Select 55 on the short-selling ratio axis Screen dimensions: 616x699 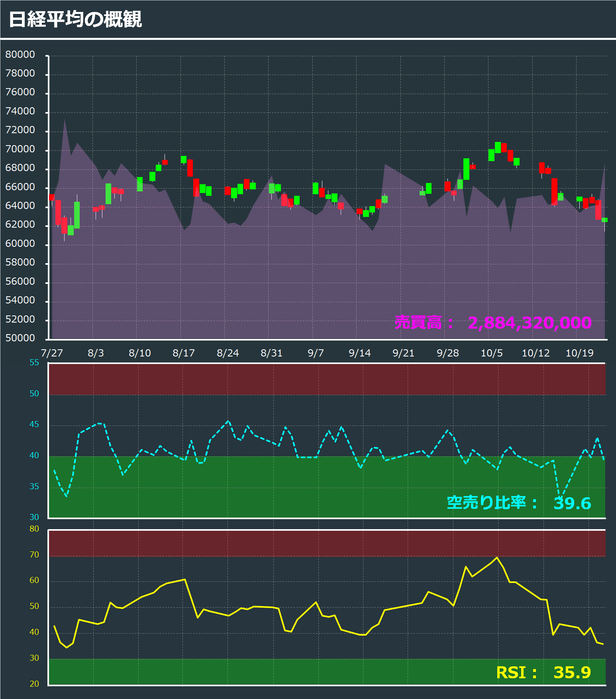[34, 362]
